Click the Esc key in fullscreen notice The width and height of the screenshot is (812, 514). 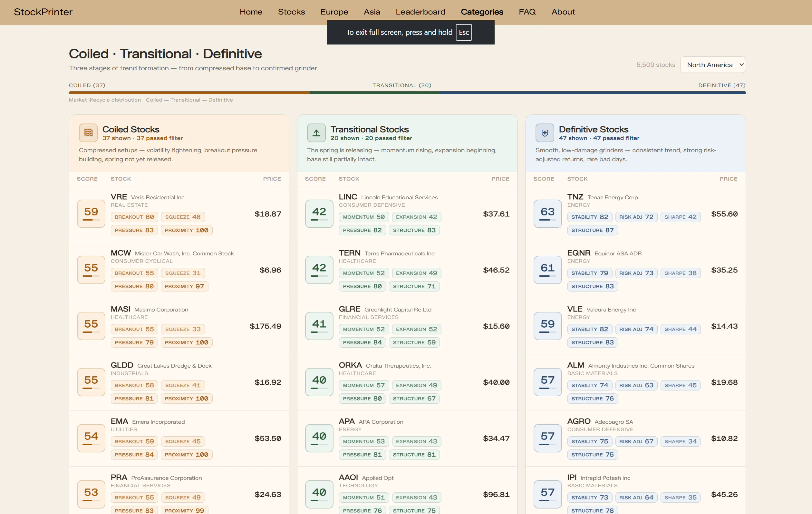pyautogui.click(x=464, y=32)
